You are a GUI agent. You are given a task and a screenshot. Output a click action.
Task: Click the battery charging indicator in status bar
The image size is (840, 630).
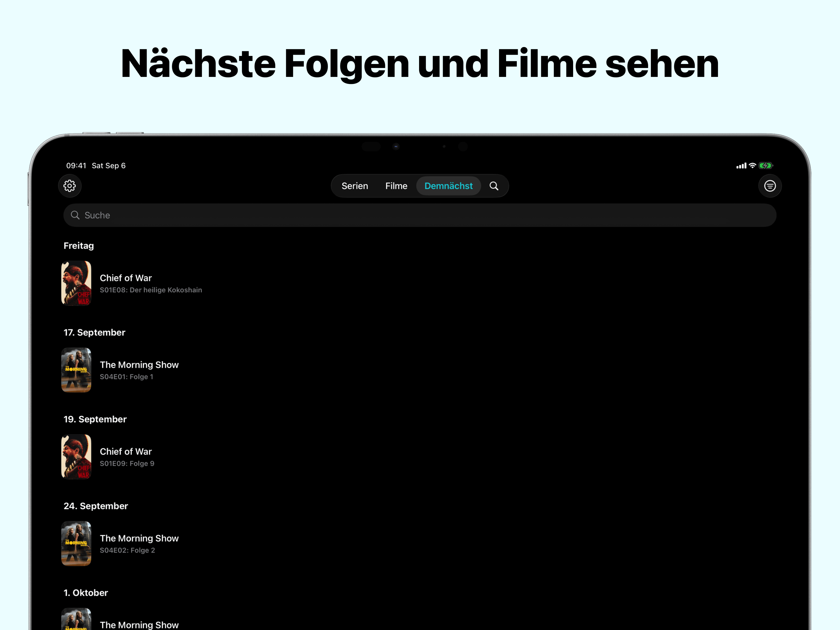(x=766, y=165)
